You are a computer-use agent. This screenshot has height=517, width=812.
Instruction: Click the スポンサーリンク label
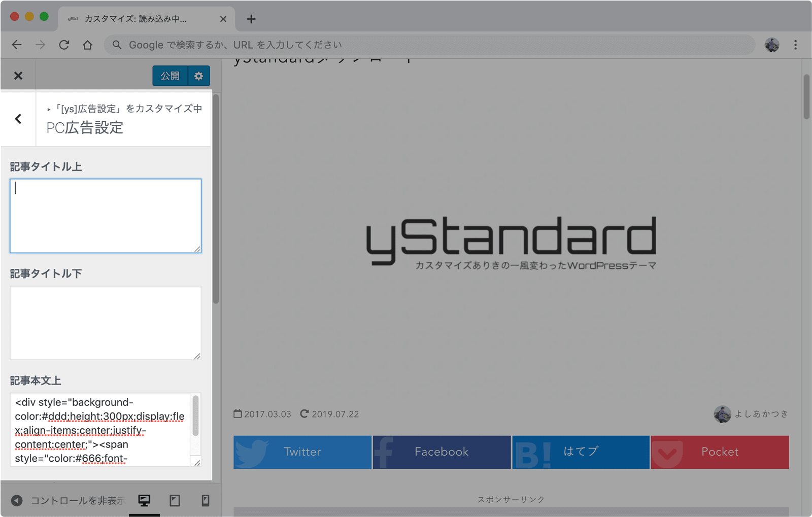511,499
